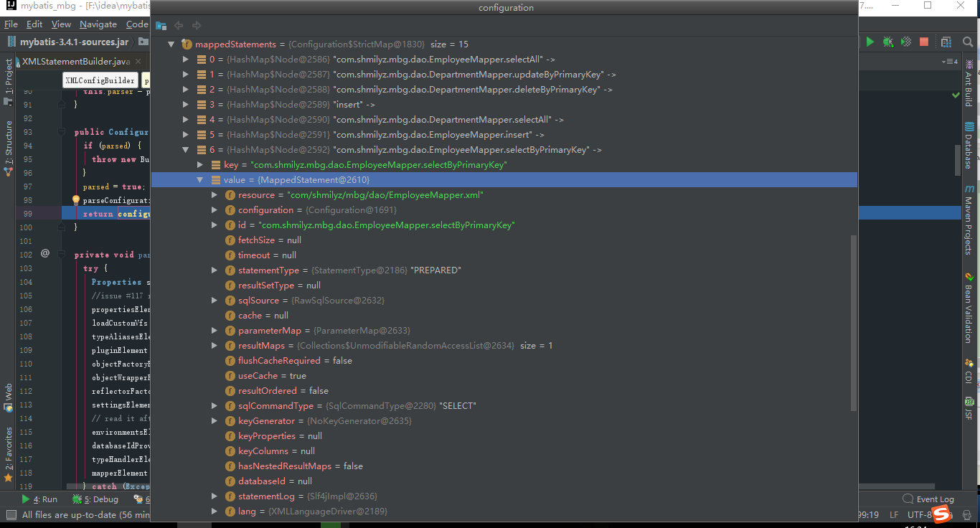980x528 pixels.
Task: Open Search Everywhere with the magnifier icon
Action: click(x=968, y=42)
